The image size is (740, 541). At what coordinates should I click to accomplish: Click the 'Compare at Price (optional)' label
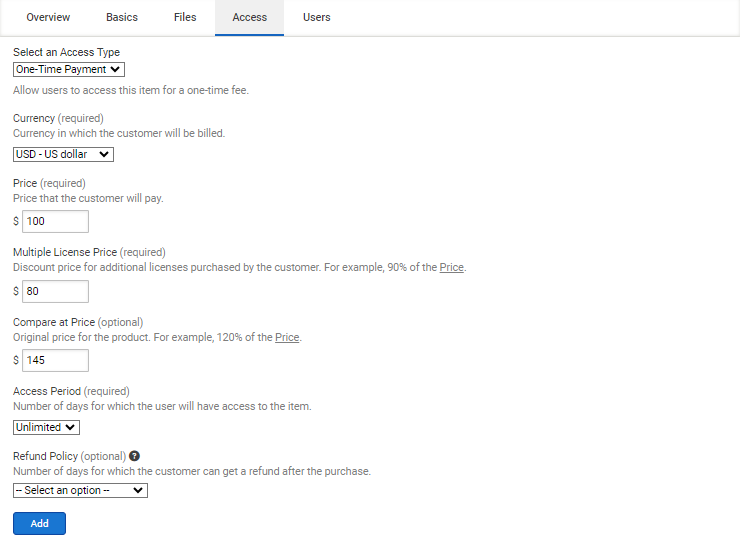click(78, 322)
